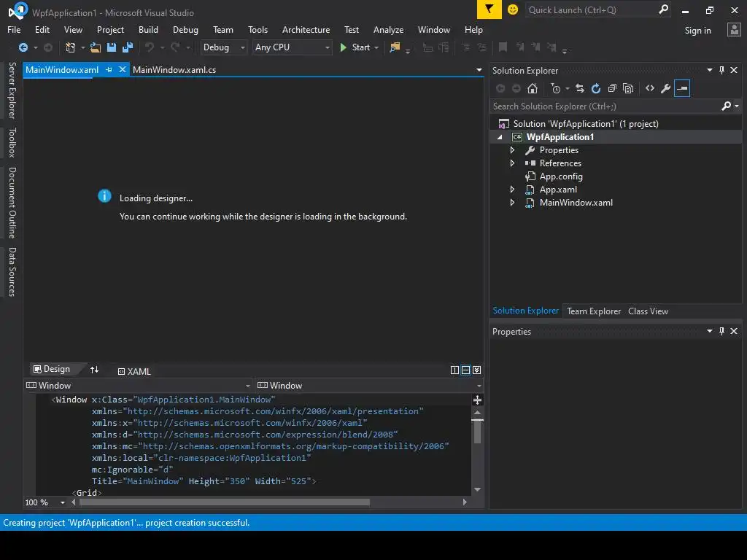Click the Save All icon
The image size is (747, 560).
point(128,47)
